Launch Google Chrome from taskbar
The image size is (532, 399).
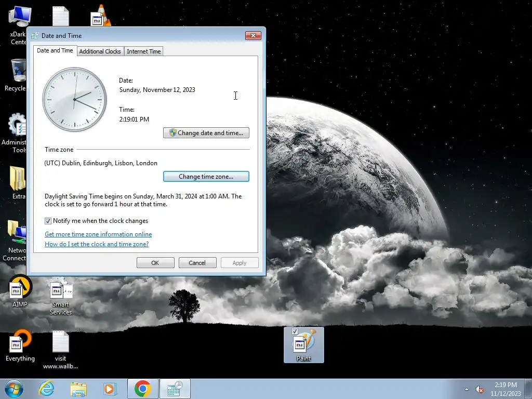[143, 389]
